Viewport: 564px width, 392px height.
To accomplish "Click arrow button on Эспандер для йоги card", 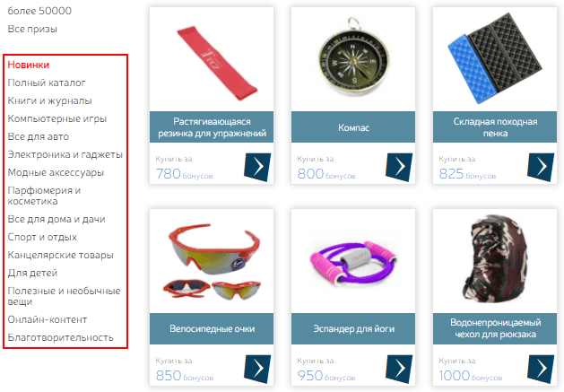I will click(x=399, y=369).
